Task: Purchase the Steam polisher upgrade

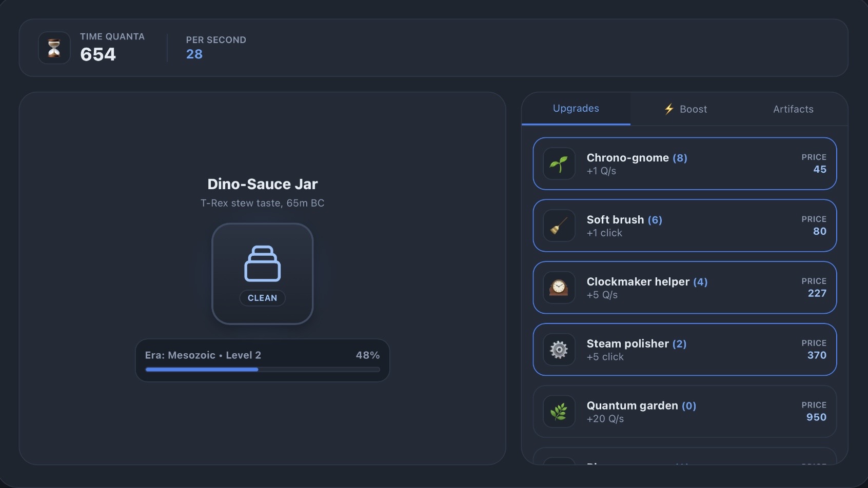Action: tap(685, 350)
